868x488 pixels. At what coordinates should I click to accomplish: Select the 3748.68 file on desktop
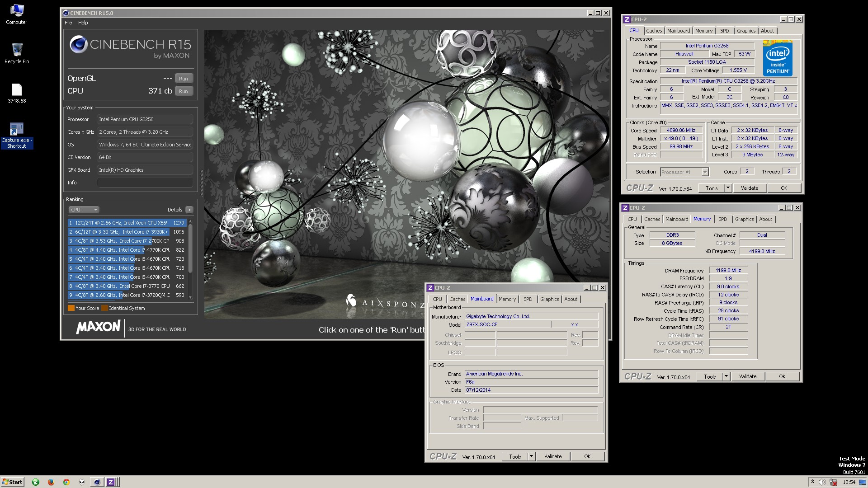(x=17, y=94)
